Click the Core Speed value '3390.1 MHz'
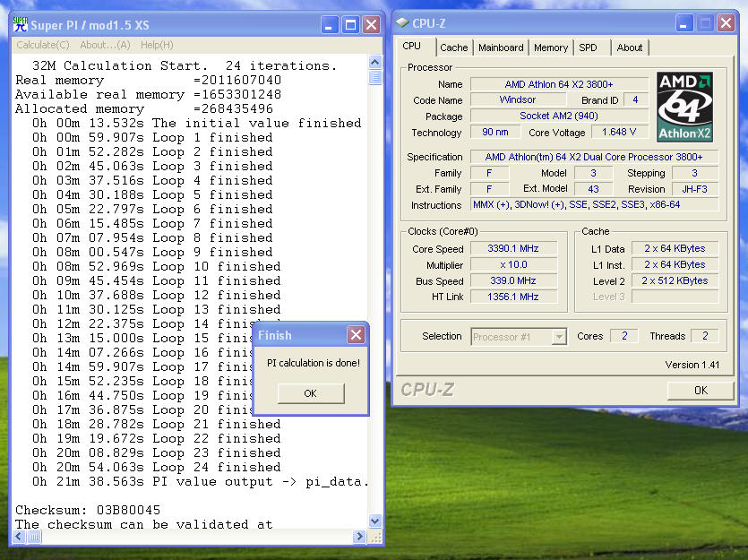Screen dimensions: 748x560 (x=513, y=248)
